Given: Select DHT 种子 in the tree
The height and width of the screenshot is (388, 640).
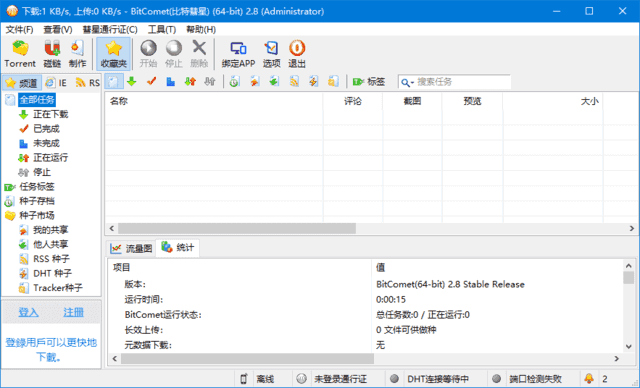Looking at the screenshot, I should point(52,273).
